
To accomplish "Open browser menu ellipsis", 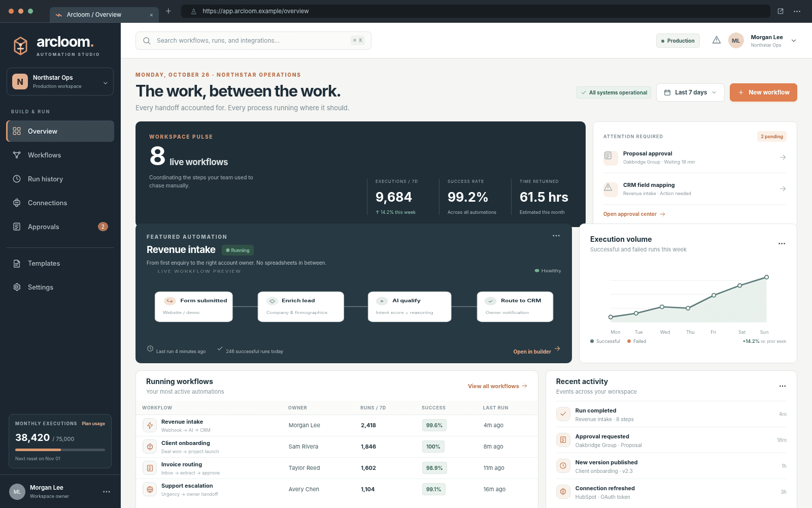I will [x=797, y=11].
